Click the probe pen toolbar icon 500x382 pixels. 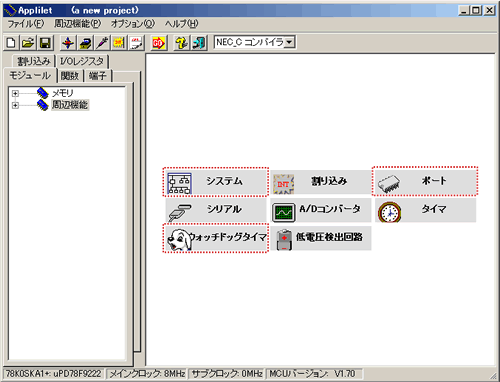102,43
